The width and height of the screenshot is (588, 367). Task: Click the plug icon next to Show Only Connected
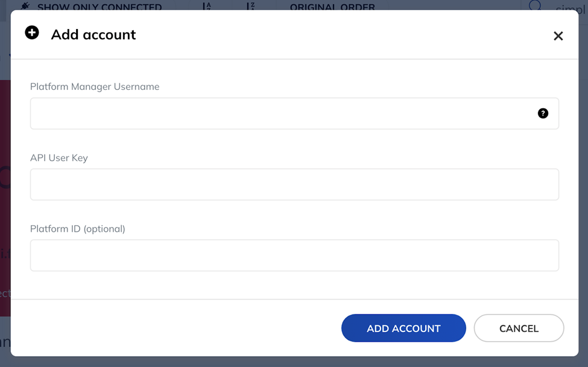tap(25, 6)
